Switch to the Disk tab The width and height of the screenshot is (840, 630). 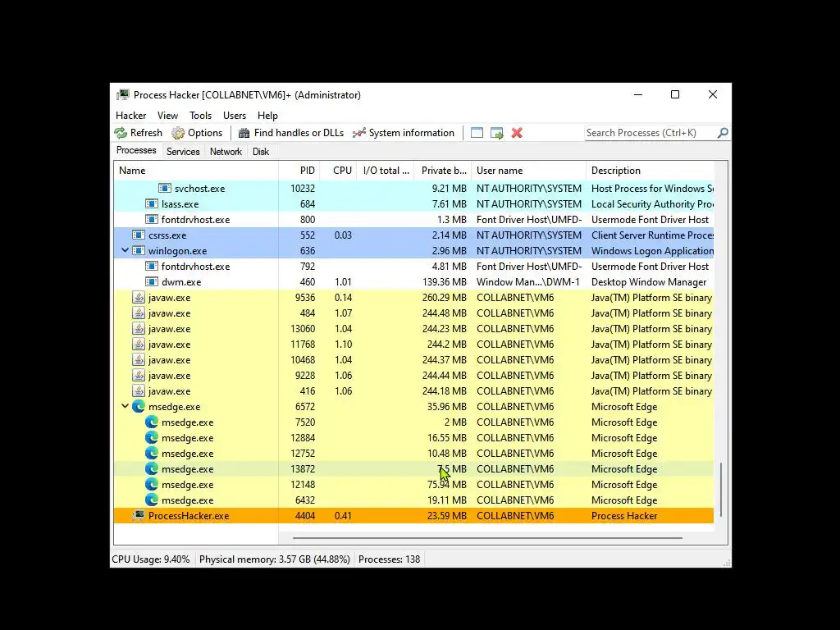tap(260, 152)
